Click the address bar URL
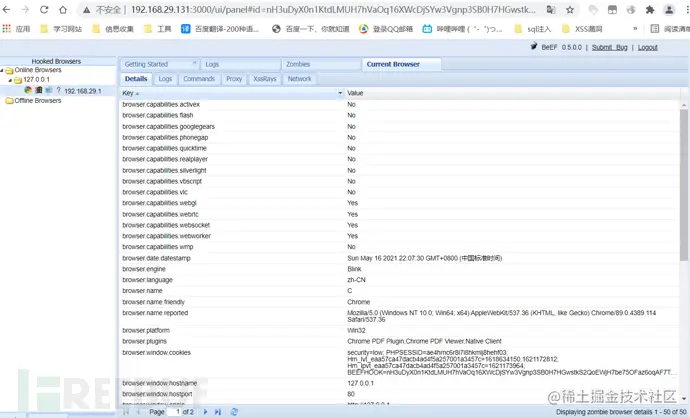Screen dimensions: 690x418 pos(333,10)
